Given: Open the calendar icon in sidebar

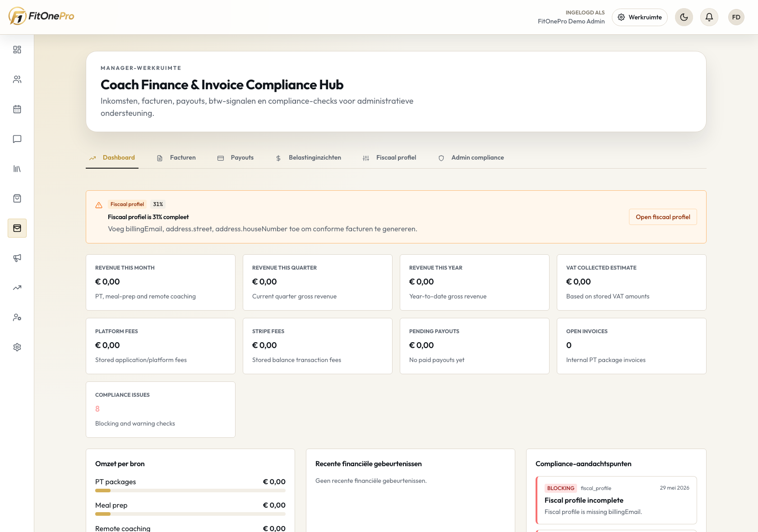Looking at the screenshot, I should click(x=17, y=109).
